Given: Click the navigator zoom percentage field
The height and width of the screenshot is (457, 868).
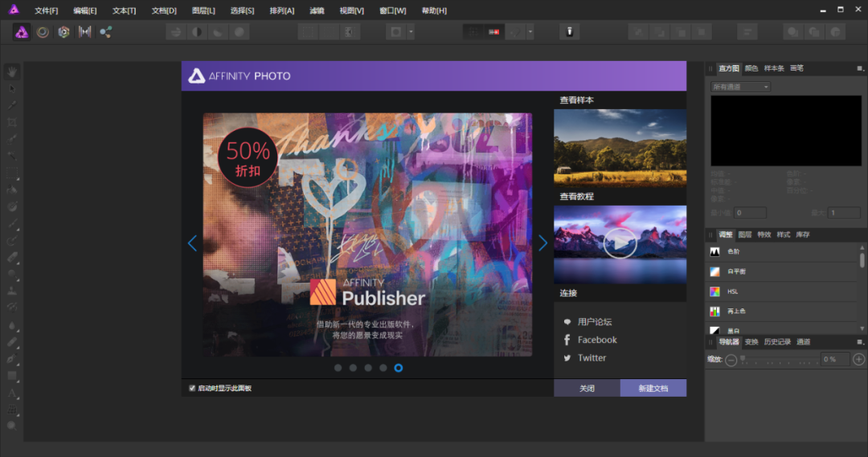Looking at the screenshot, I should (835, 360).
